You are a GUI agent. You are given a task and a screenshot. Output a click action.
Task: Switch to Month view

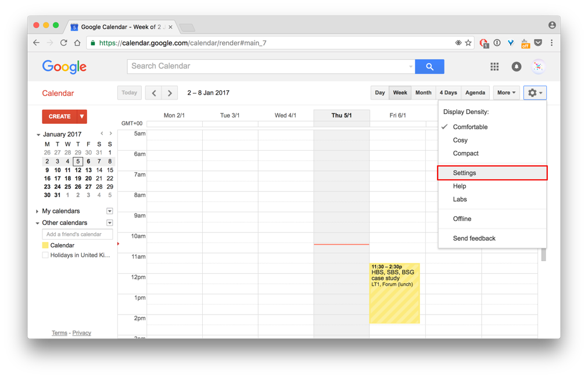click(x=424, y=92)
